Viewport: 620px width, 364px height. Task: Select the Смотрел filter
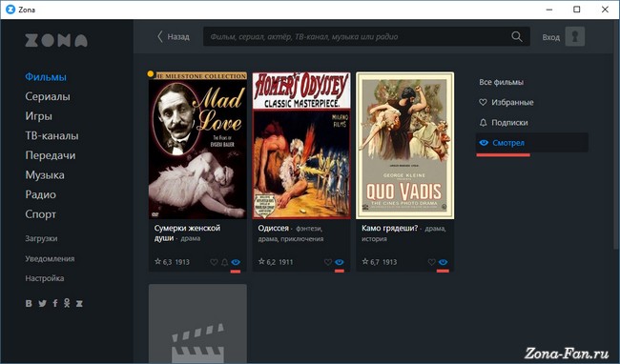coord(532,143)
